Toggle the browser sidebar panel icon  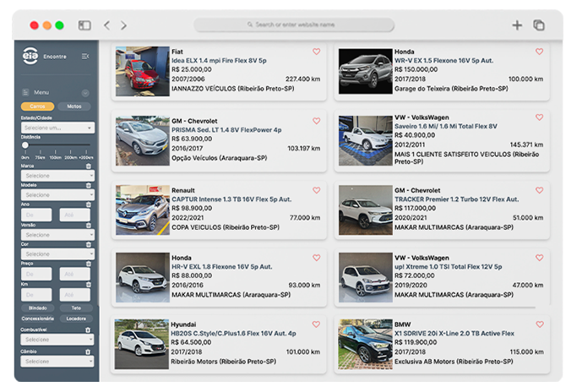(x=84, y=25)
